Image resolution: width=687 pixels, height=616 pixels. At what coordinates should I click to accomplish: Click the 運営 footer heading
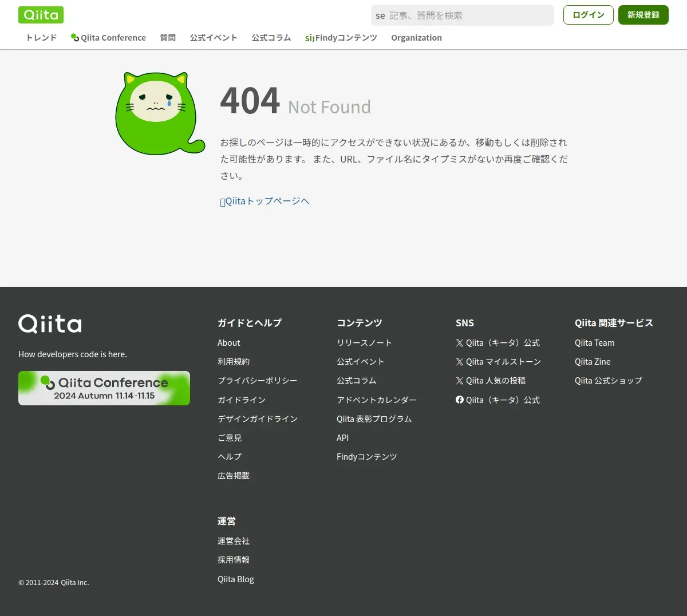point(227,522)
